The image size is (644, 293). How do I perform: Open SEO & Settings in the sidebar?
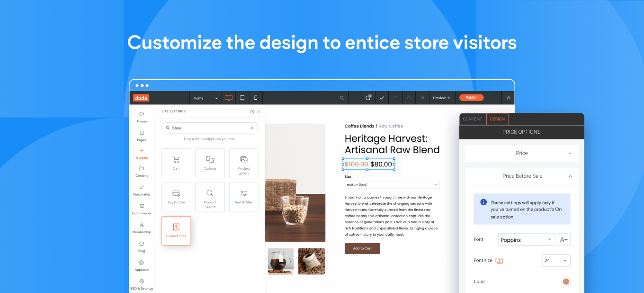(142, 284)
